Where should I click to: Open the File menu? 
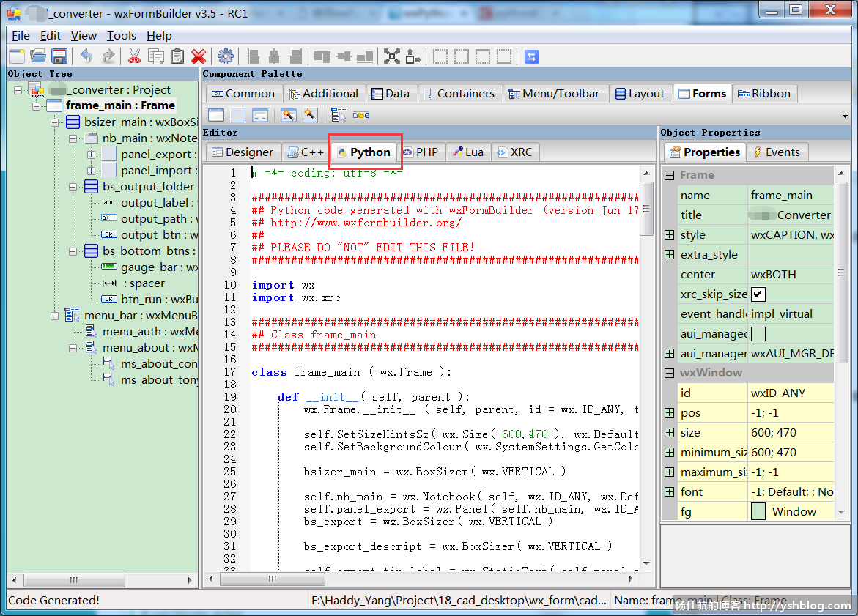click(21, 36)
